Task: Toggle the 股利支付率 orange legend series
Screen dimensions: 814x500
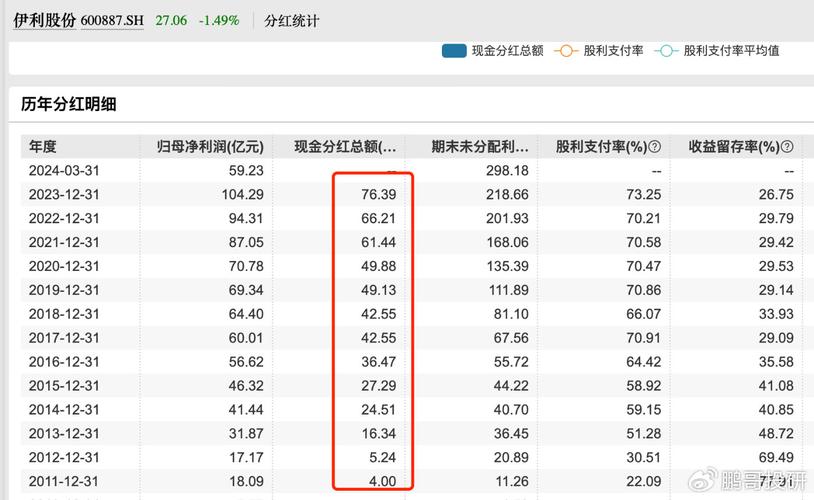Action: 566,50
